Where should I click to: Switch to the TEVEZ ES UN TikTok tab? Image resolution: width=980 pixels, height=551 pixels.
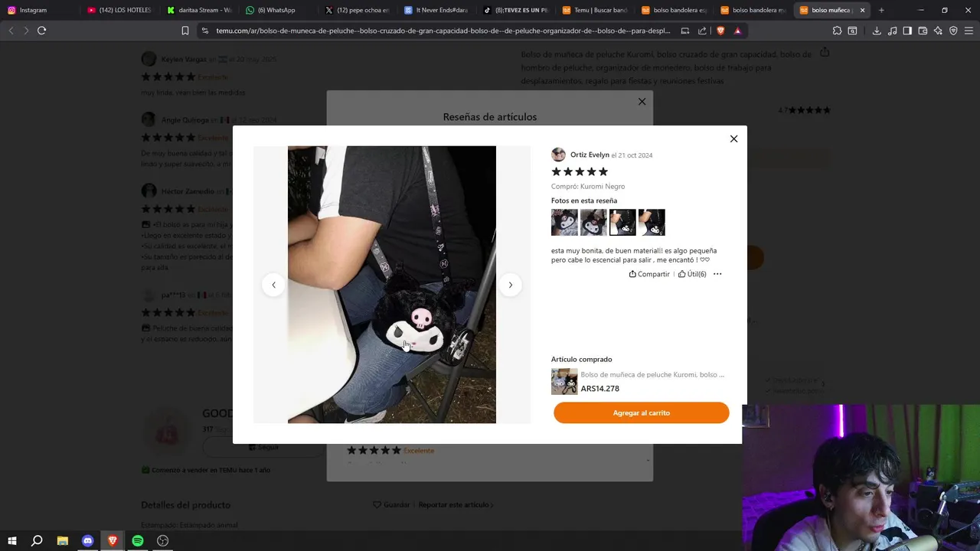(514, 10)
